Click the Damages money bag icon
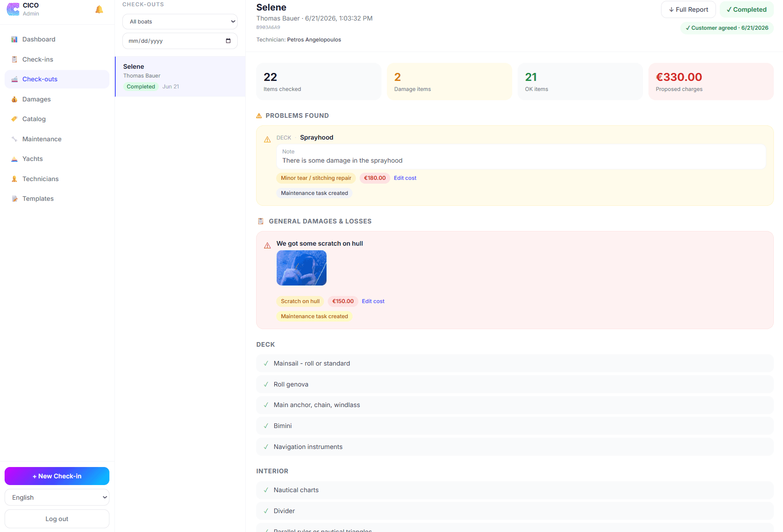This screenshot has height=532, width=783. pyautogui.click(x=14, y=99)
